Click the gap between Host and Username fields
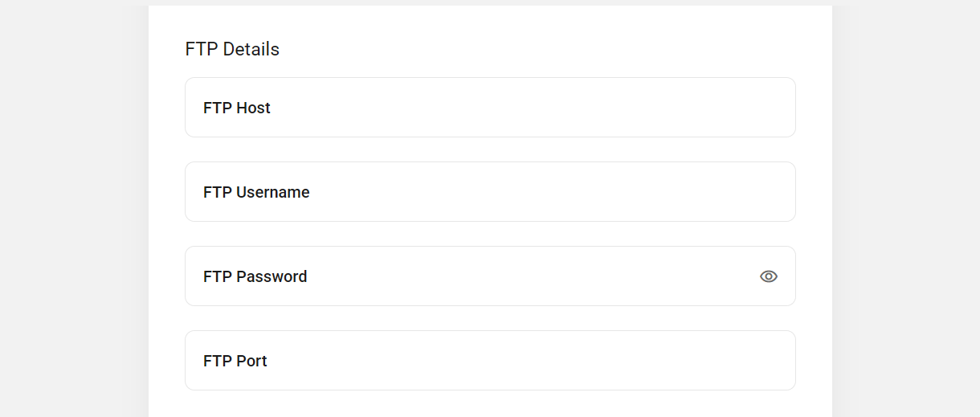 (490, 149)
